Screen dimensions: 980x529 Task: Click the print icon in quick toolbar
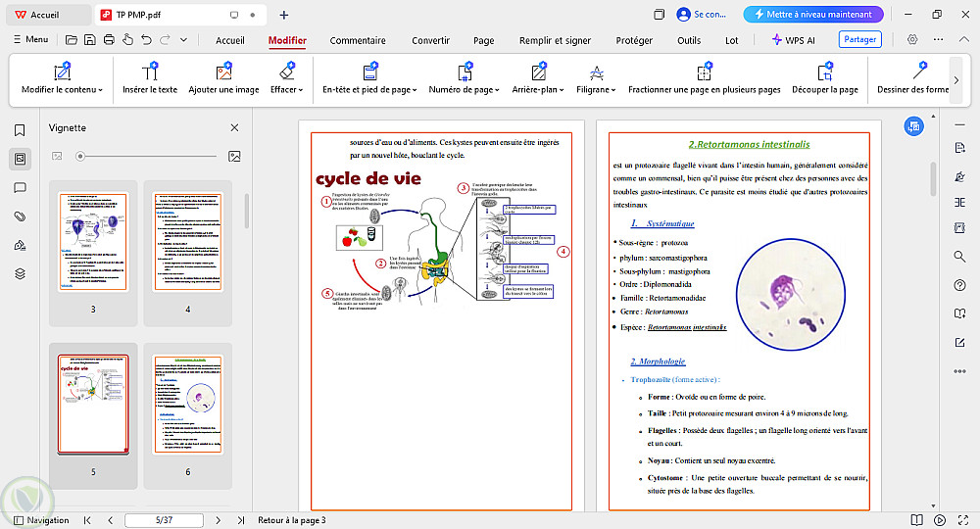(x=109, y=40)
